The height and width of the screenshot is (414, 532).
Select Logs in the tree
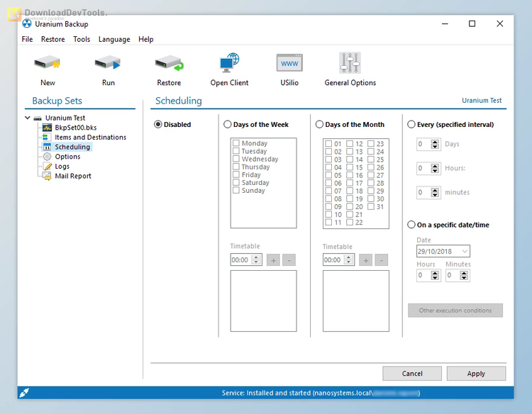click(62, 167)
